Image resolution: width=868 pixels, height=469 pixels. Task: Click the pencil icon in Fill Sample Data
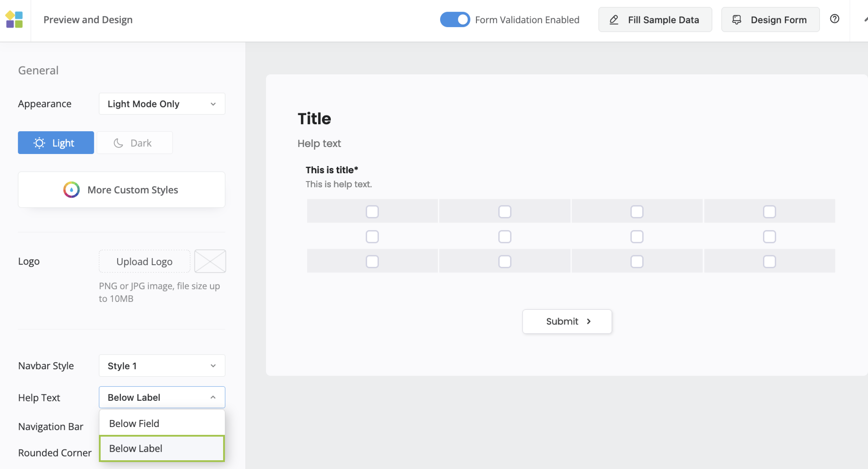614,20
